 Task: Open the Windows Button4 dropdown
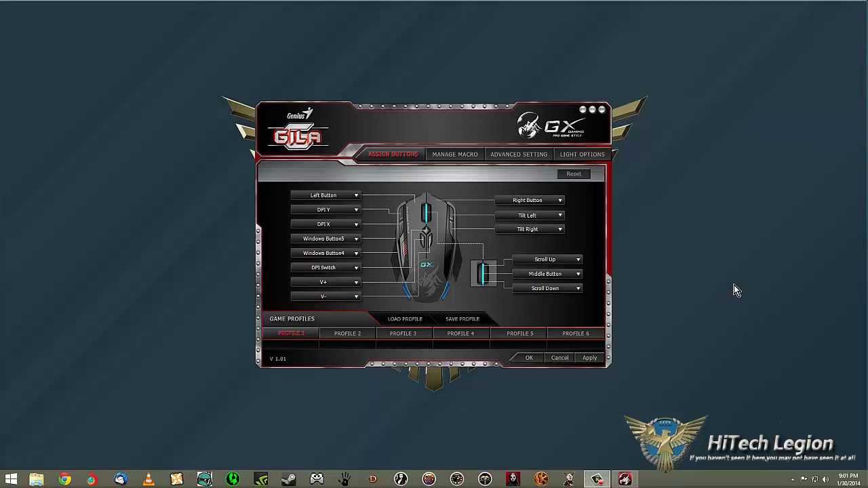coord(325,253)
